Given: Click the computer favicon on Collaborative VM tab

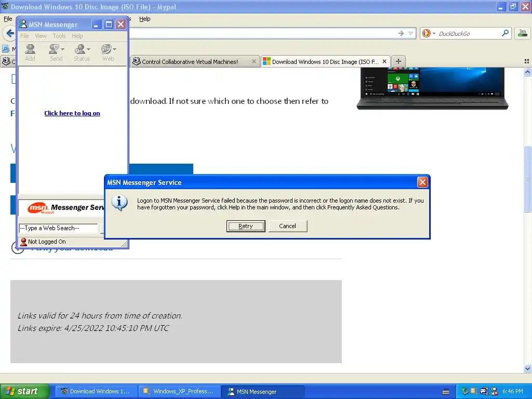Looking at the screenshot, I should (137, 61).
